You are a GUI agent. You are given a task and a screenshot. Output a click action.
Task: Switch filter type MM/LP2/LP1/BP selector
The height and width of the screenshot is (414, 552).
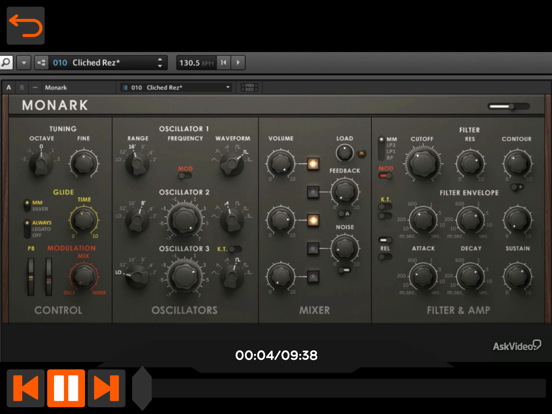tap(381, 149)
